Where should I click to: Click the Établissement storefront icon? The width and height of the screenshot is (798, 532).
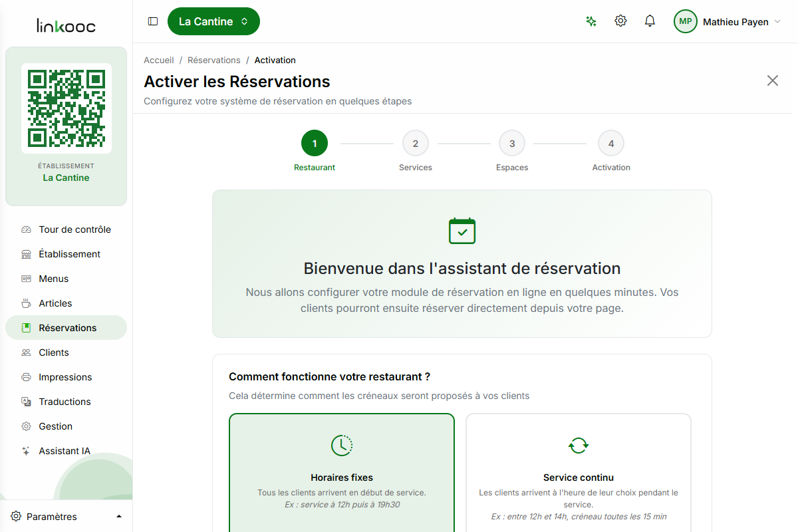(x=26, y=254)
